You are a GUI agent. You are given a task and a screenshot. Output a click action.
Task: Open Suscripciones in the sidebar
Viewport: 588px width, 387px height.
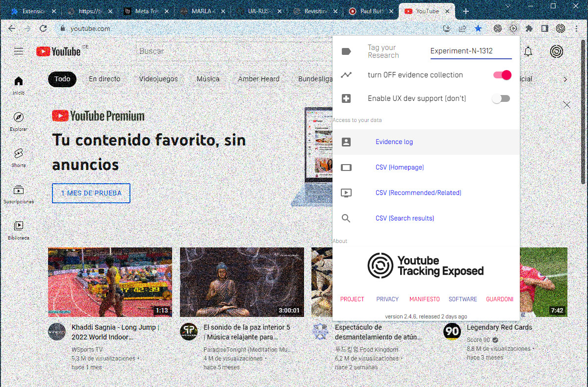18,194
